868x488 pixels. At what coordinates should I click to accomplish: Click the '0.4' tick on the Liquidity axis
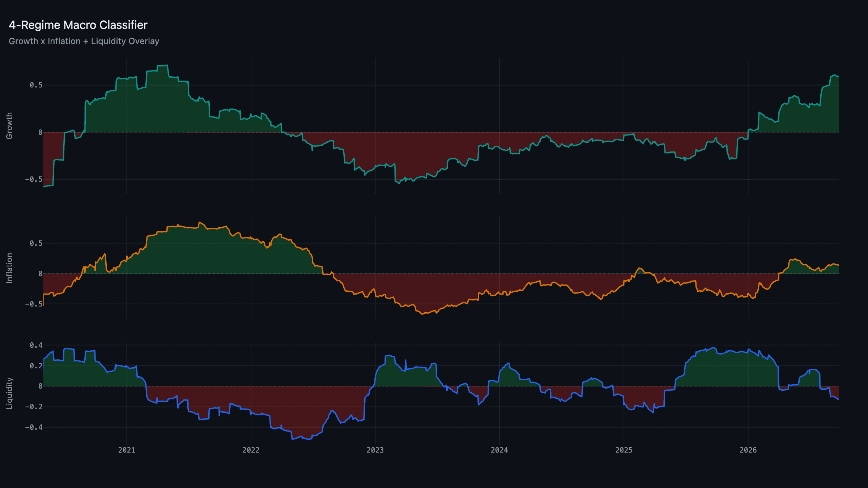[36, 345]
